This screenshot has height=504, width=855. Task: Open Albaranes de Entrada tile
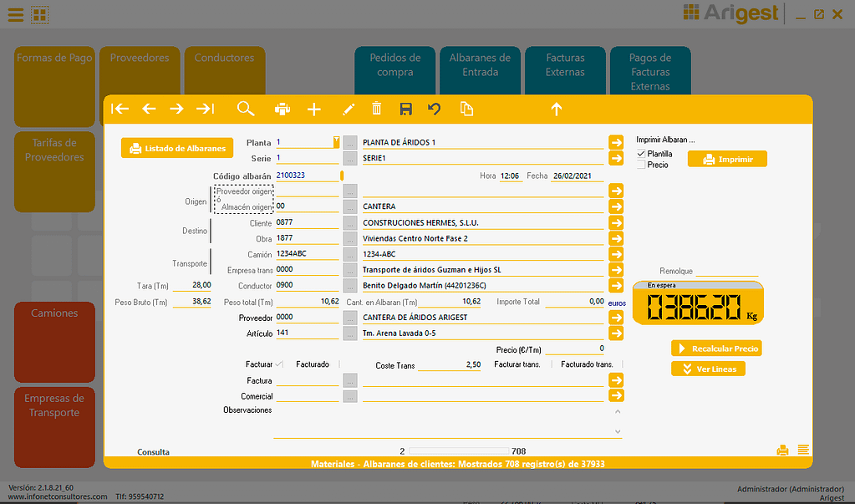point(481,71)
